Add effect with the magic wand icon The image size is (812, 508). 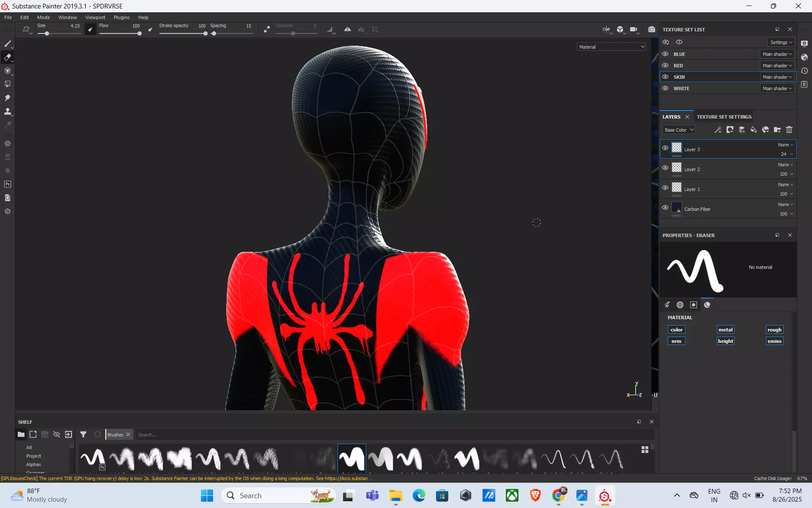[718, 130]
